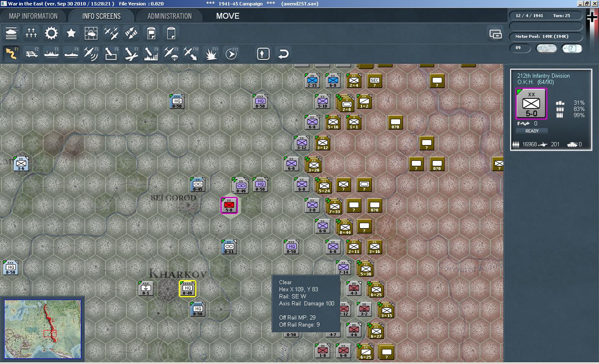Viewport: 599px width, 364px height.
Task: Open the blank clipboard report icon
Action: 171,33
